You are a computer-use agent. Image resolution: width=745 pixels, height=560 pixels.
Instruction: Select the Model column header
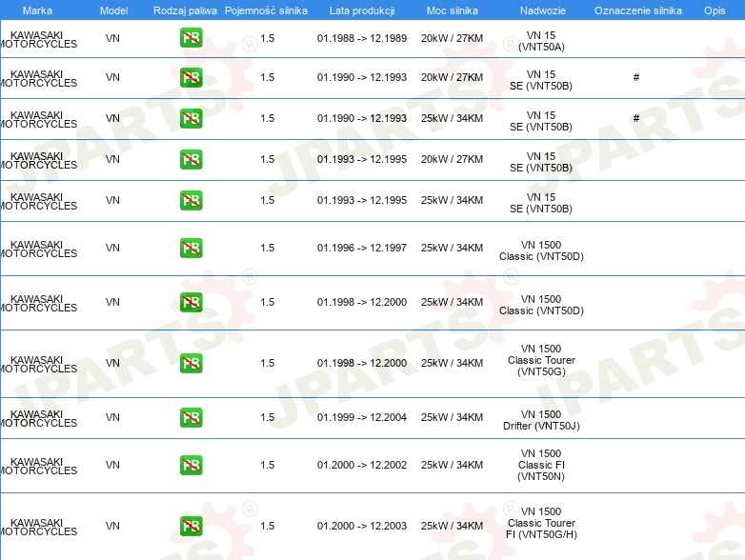click(x=113, y=10)
